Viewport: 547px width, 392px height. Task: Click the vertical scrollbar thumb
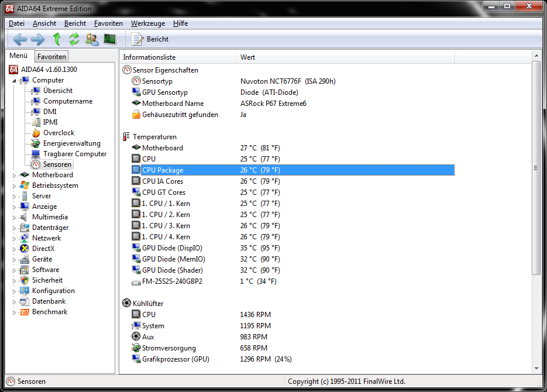536,168
